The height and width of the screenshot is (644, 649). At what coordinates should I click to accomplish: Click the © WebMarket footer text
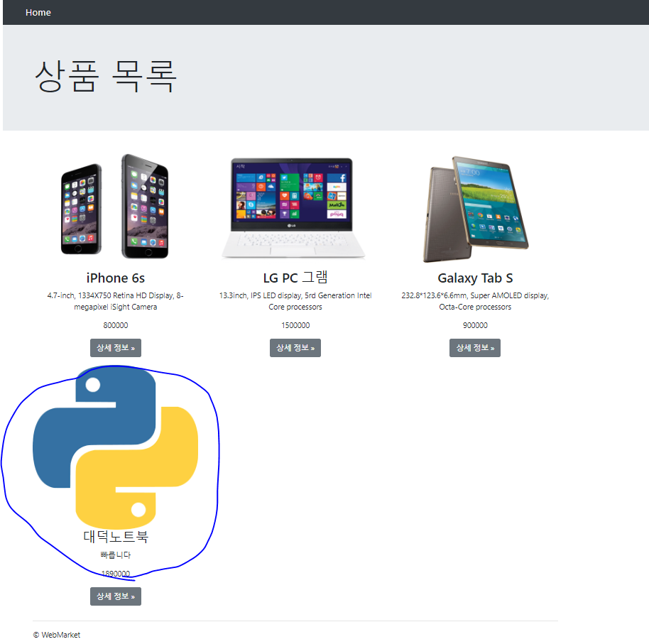tap(57, 635)
